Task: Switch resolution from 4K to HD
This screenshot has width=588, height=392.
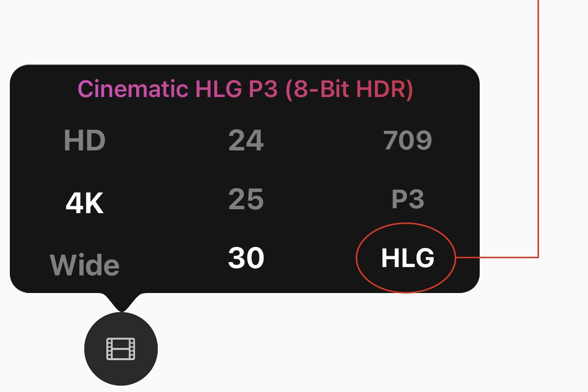Action: click(85, 141)
